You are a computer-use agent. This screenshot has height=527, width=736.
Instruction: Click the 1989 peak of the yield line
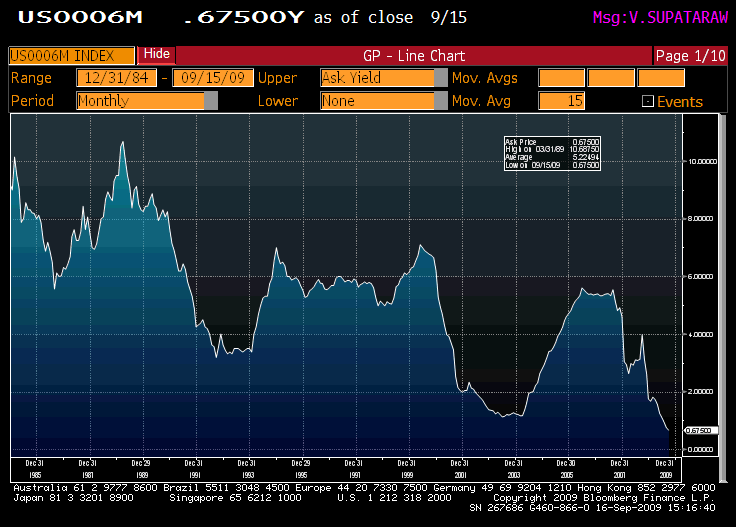point(122,144)
